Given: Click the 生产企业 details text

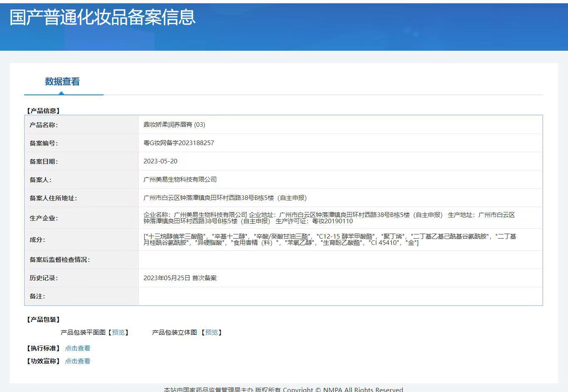Looking at the screenshot, I should click(329, 218).
